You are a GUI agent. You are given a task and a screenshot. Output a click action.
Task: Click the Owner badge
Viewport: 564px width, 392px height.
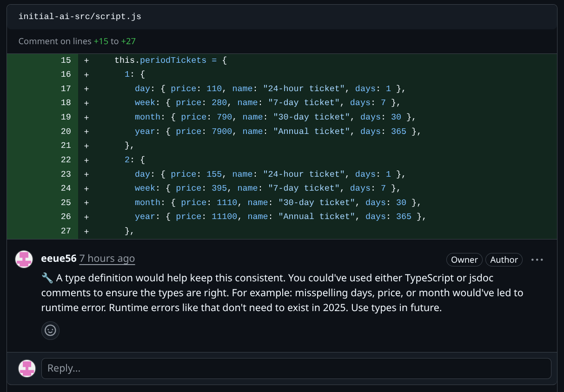464,259
